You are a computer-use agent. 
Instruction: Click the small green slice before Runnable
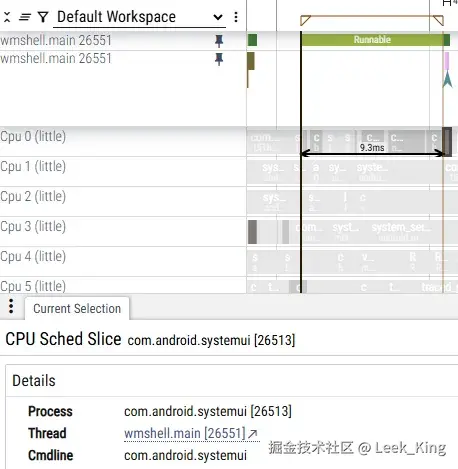click(252, 40)
